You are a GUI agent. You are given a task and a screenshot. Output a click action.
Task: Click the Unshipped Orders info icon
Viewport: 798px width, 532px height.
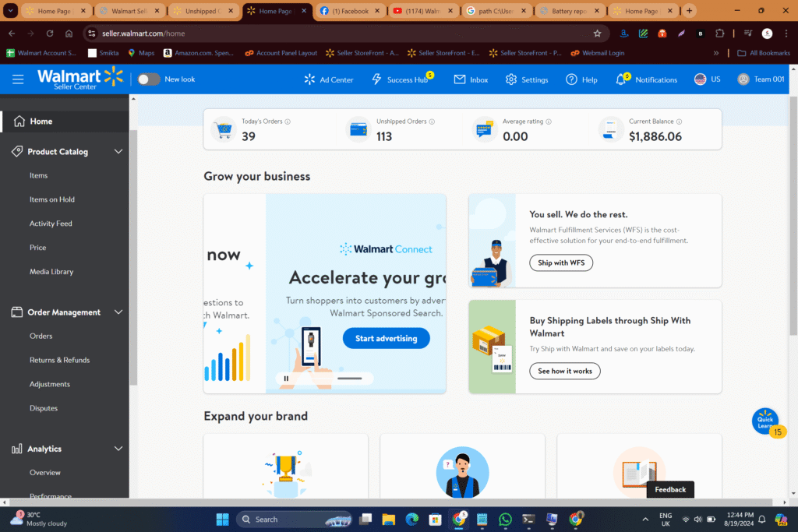[x=432, y=122]
